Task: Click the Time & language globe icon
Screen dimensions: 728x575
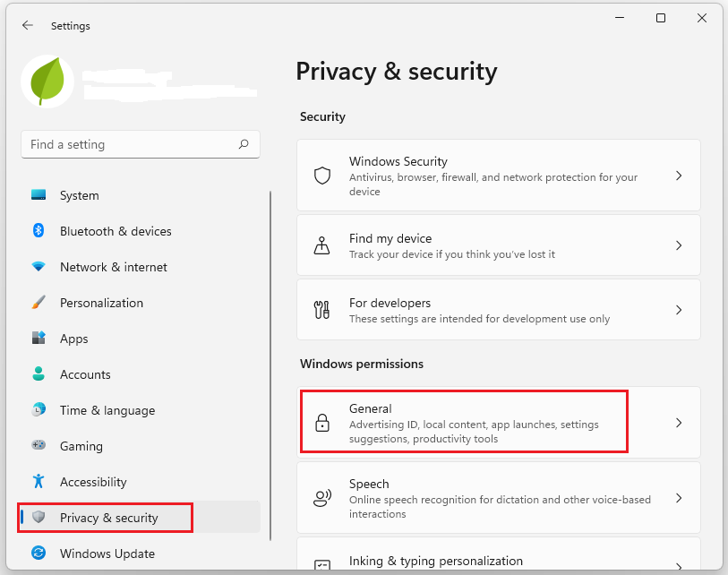Action: coord(39,409)
